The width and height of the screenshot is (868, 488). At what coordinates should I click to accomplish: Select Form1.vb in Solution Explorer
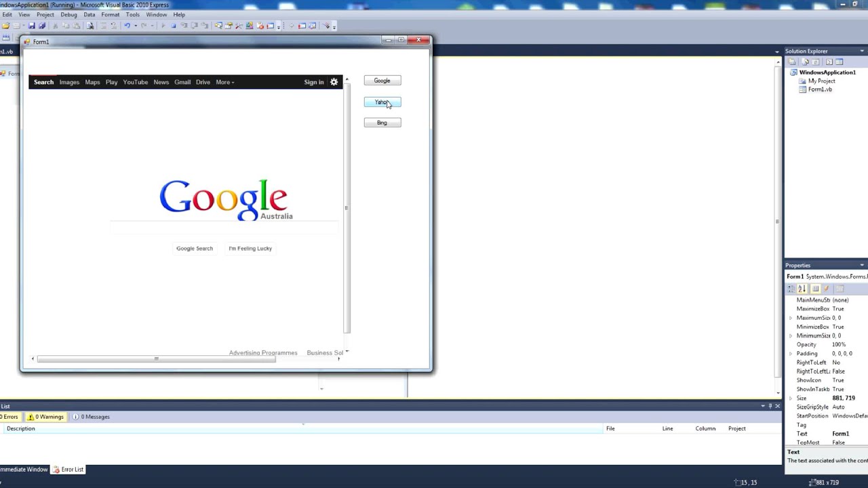tap(820, 89)
